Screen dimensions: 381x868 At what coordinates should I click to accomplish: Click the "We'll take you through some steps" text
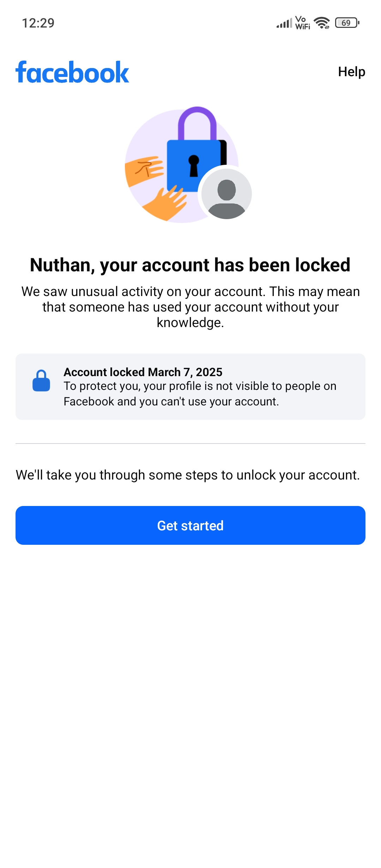click(x=188, y=475)
